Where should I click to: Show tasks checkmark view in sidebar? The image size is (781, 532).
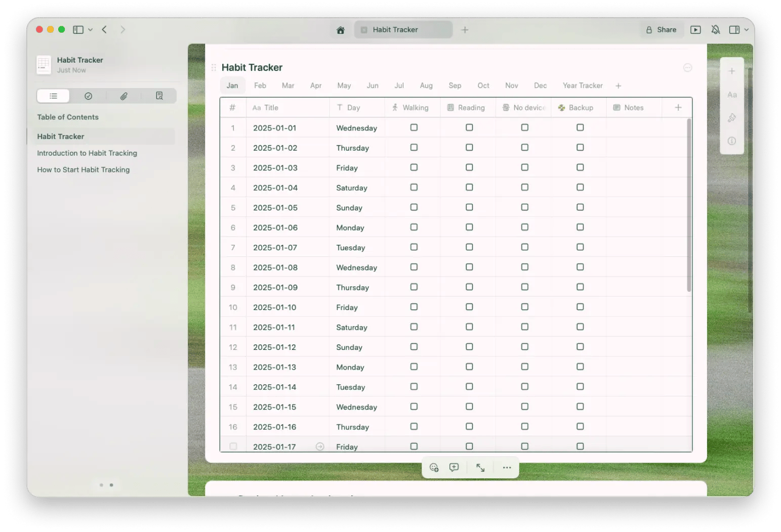tap(88, 96)
